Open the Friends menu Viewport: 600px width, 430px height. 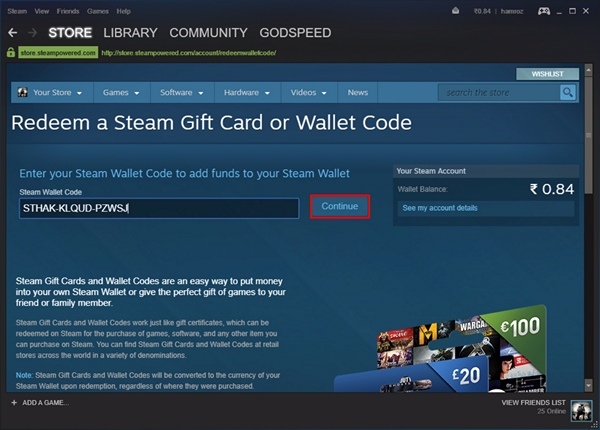68,11
